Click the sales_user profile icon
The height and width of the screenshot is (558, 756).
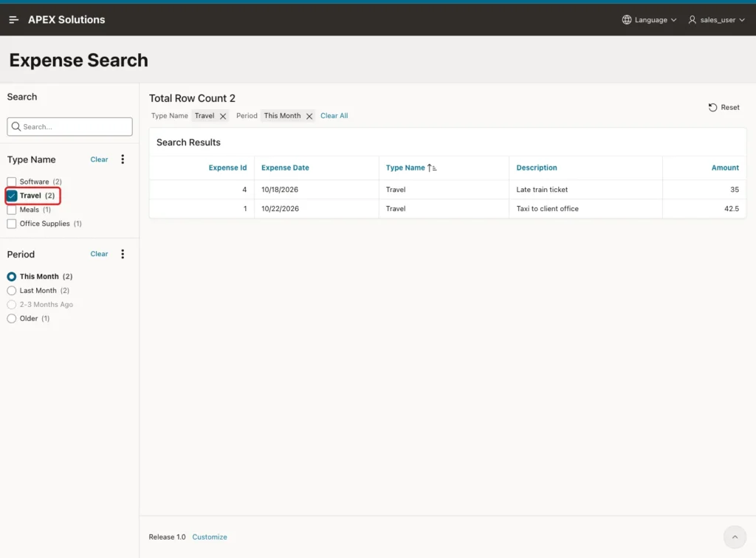click(x=692, y=20)
